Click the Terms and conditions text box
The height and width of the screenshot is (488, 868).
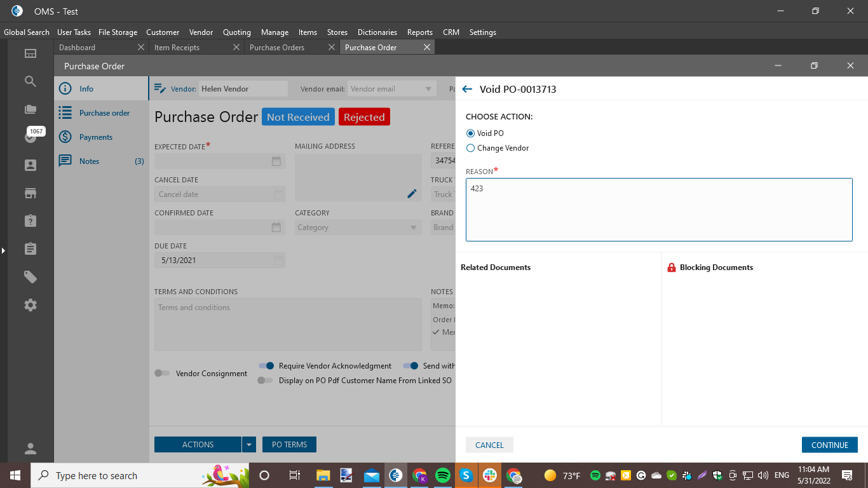click(288, 324)
